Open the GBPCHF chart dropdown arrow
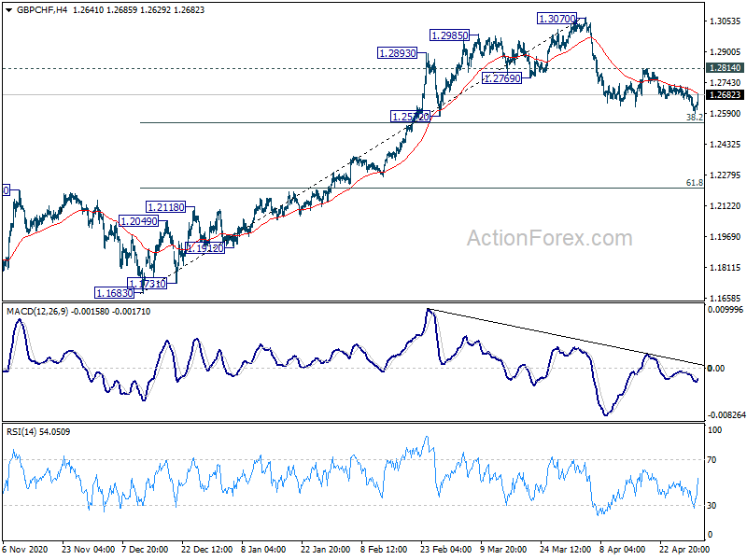Viewport: 747px width, 560px height. [x=9, y=10]
